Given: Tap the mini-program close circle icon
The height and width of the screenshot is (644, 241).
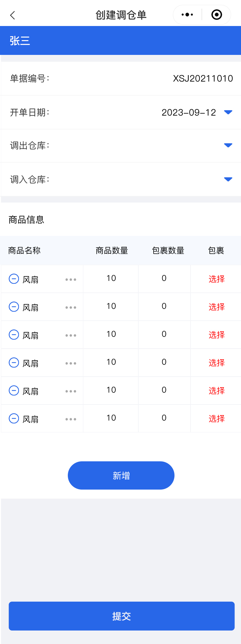Looking at the screenshot, I should 217,15.
